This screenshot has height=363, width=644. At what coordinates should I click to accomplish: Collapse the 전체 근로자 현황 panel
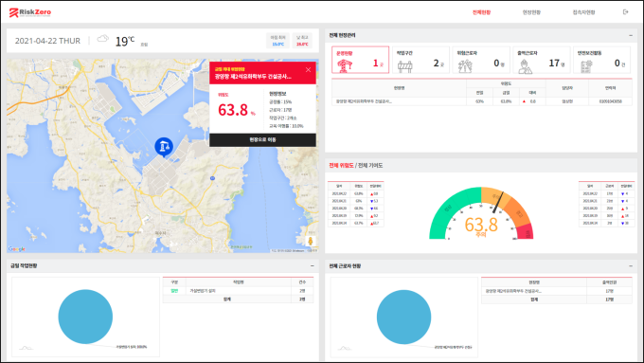pos(631,266)
